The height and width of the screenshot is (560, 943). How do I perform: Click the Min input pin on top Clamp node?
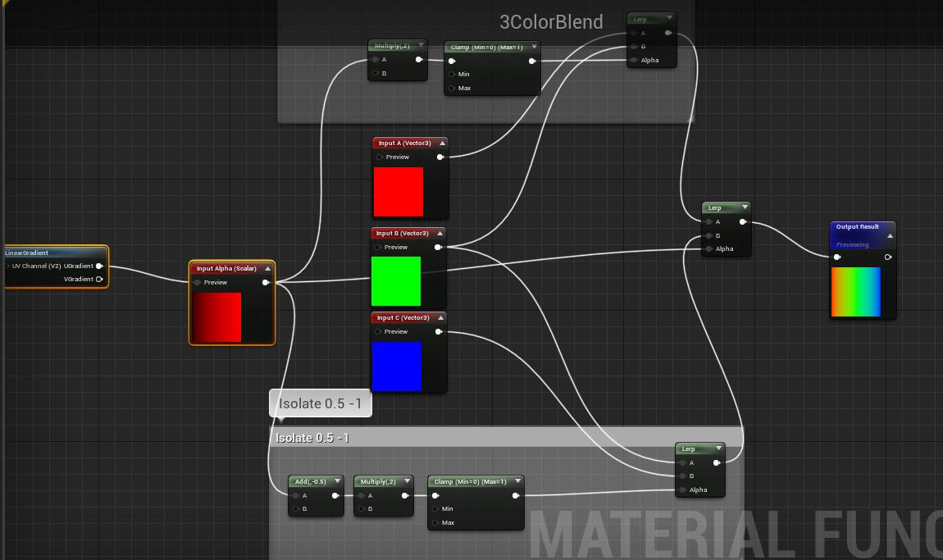tap(451, 74)
